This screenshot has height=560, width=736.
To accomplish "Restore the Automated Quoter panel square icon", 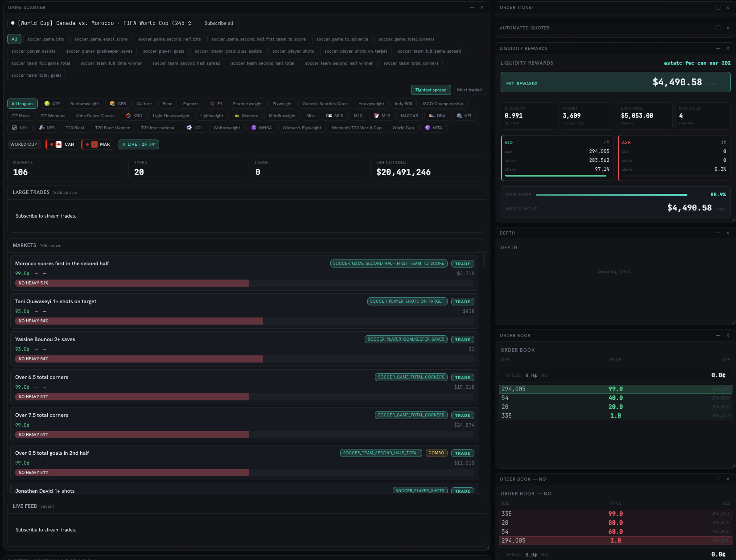I will (718, 28).
